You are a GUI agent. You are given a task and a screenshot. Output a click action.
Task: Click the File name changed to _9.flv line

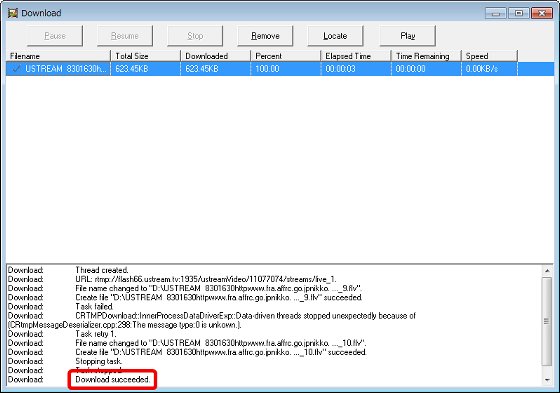click(219, 288)
